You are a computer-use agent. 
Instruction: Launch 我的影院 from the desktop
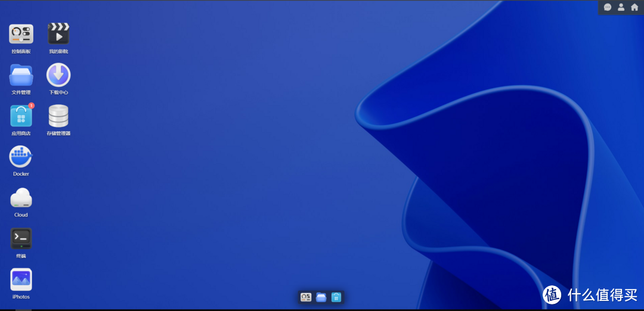coord(58,34)
